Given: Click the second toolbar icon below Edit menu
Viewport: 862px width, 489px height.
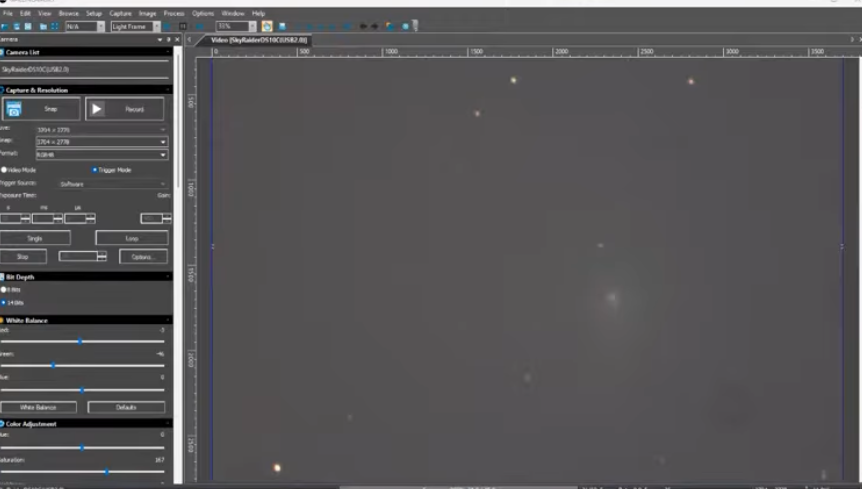Looking at the screenshot, I should (16, 26).
